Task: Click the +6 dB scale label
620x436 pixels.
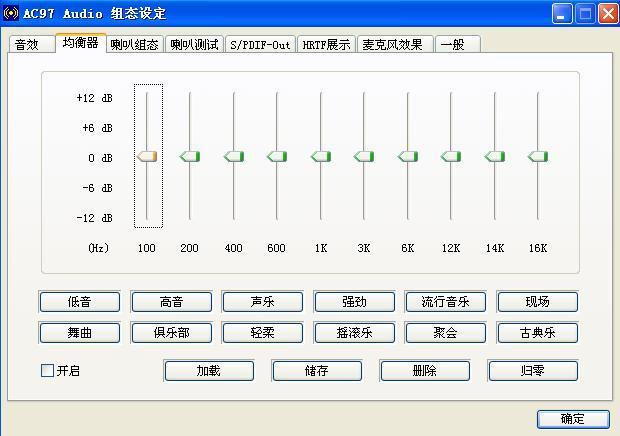Action: coord(97,128)
